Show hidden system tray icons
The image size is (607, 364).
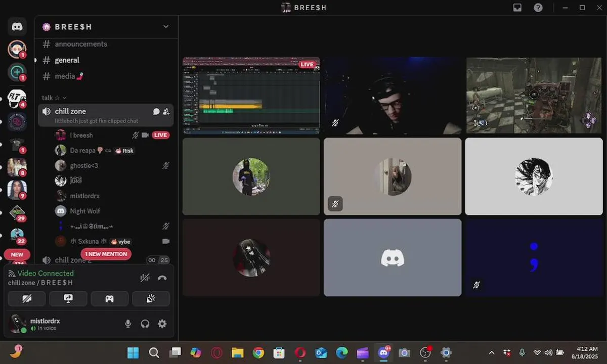492,352
